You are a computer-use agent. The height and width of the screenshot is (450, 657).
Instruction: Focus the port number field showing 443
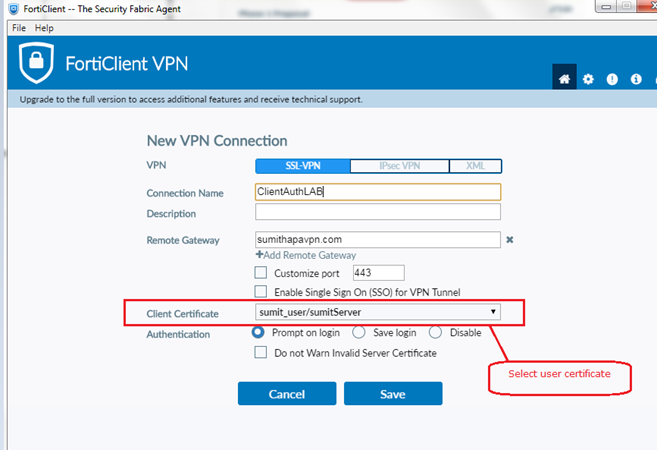point(379,273)
